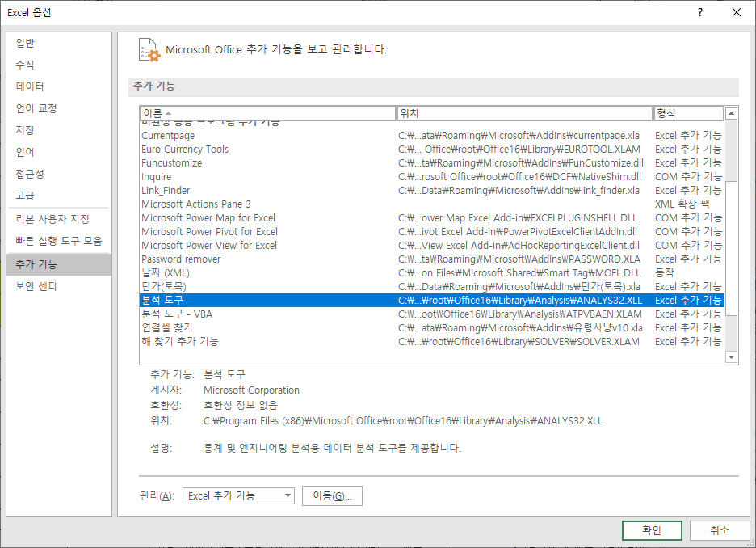Confirm with the 확인 button
Screen dimensions: 756x548
[x=652, y=531]
